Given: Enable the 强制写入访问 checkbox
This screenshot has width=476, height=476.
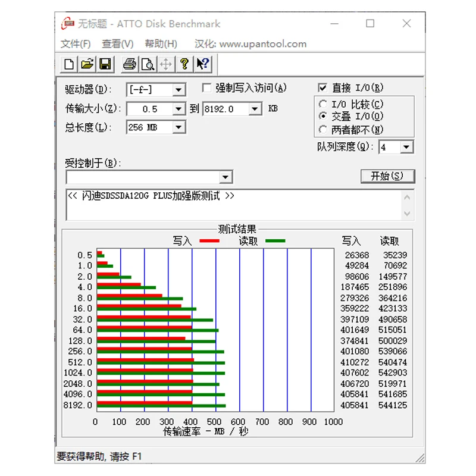Looking at the screenshot, I should 206,88.
